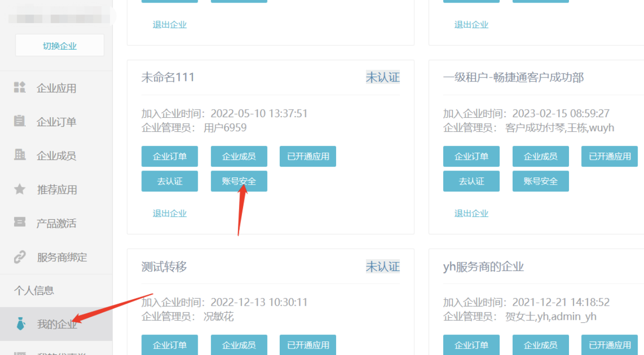Click 未认证 badge on 测试转移 card

pos(383,266)
